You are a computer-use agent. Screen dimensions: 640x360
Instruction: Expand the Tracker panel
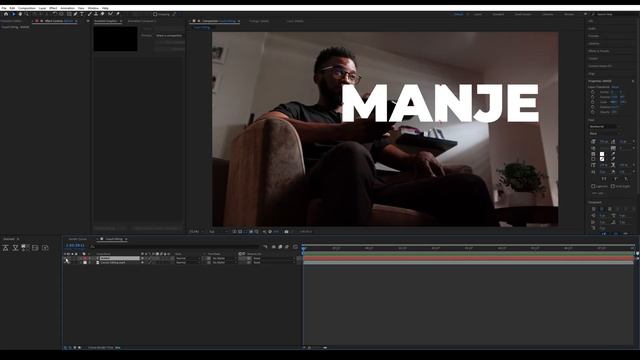593,58
